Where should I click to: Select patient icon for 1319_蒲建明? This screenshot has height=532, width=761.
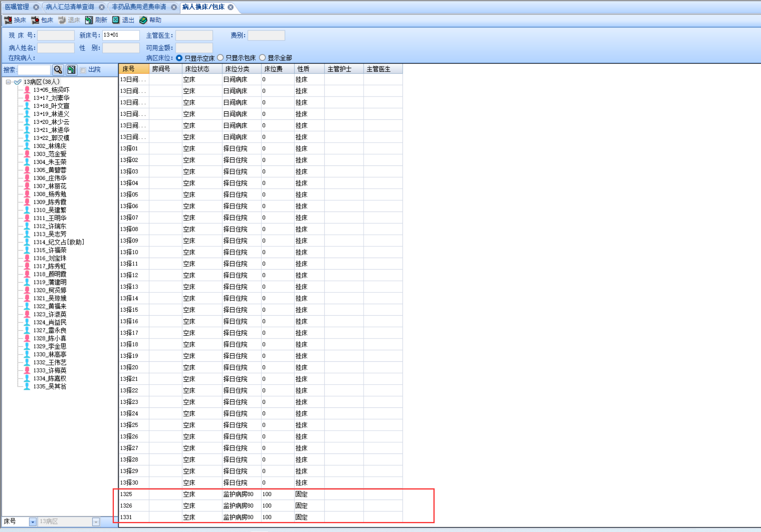(27, 282)
